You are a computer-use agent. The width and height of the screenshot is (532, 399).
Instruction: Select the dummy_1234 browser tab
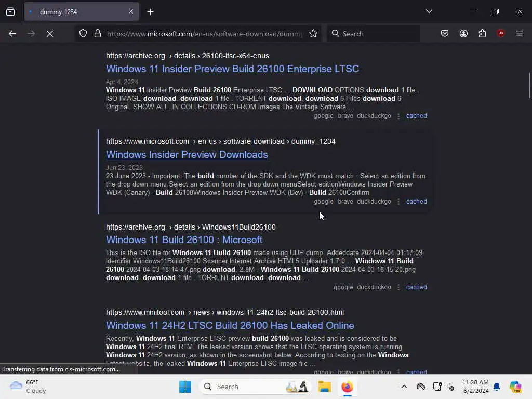(x=82, y=12)
